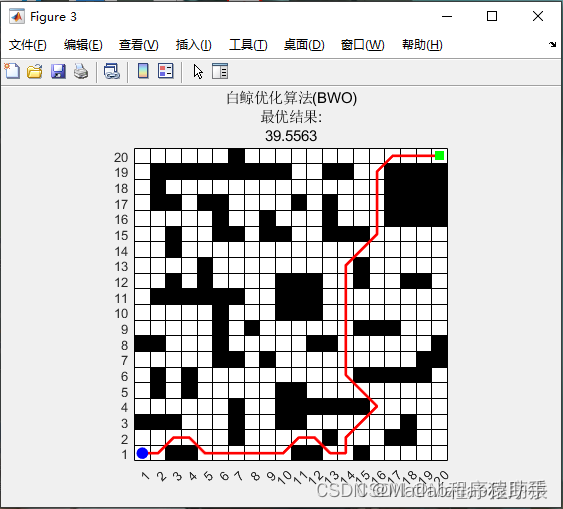Maximize the Figure 3 window

pyautogui.click(x=492, y=17)
